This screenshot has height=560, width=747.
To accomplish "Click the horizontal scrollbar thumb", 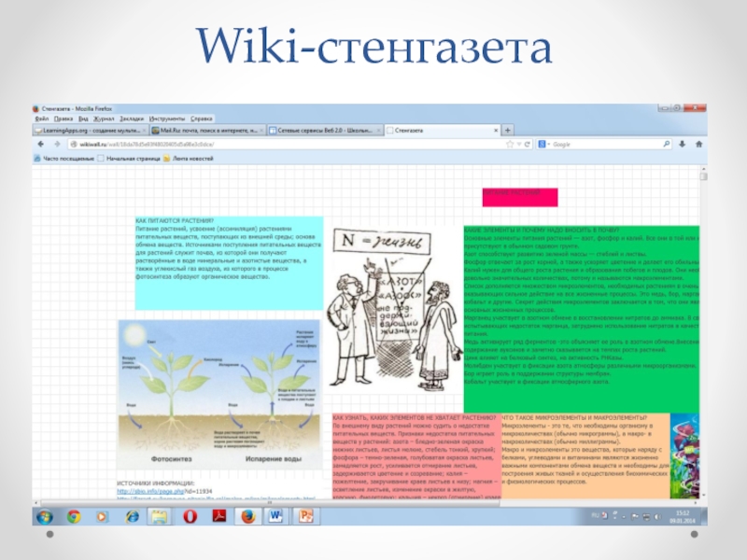I will pyautogui.click(x=270, y=502).
